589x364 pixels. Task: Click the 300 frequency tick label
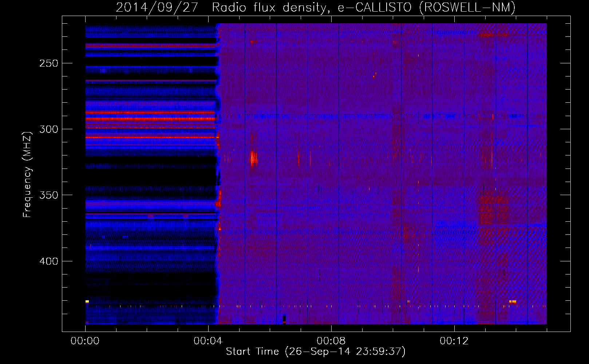(49, 129)
